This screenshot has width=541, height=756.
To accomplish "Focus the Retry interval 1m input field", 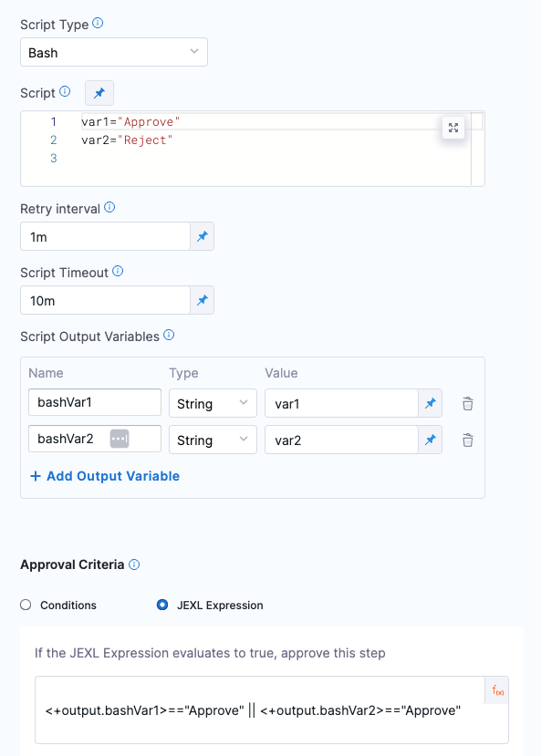I will pos(105,236).
